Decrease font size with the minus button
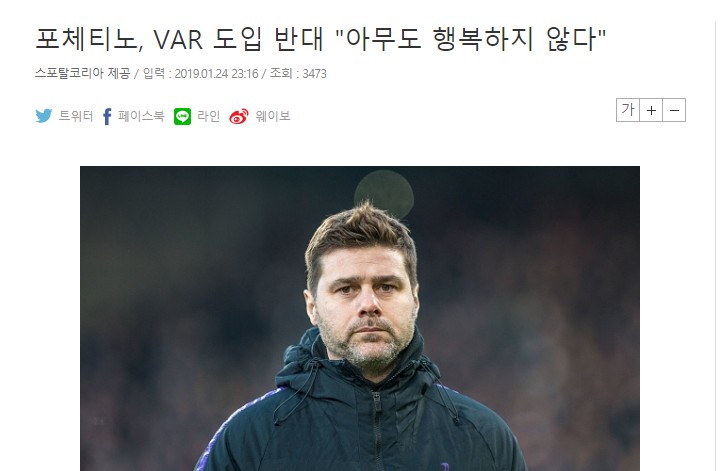The height and width of the screenshot is (471, 720). (674, 110)
